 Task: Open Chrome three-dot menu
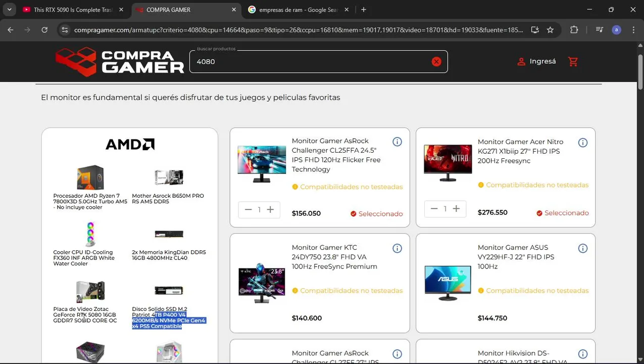point(633,30)
